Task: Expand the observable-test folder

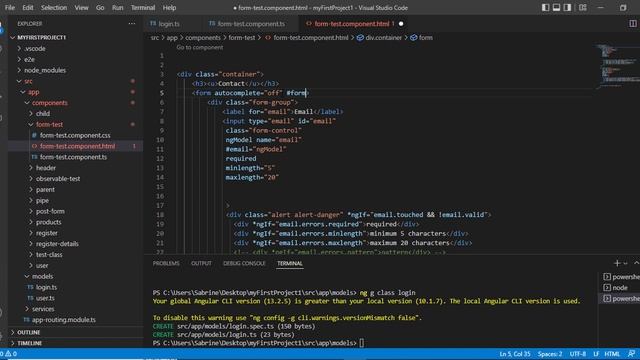Action: point(58,179)
